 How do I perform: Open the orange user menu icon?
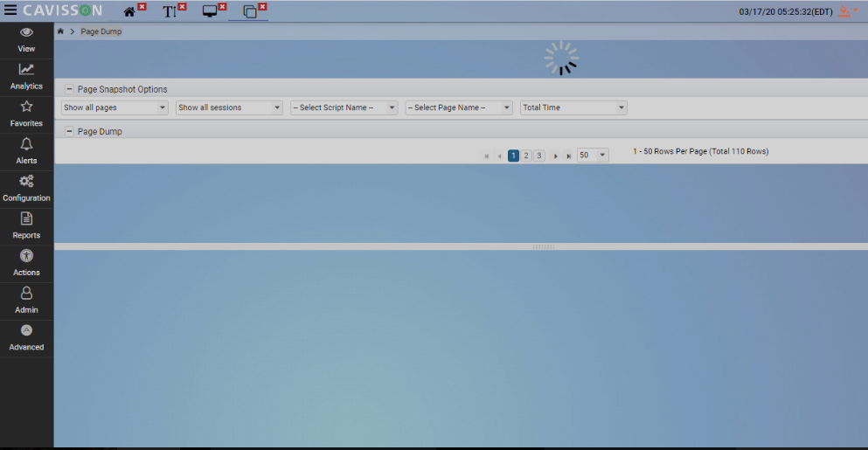(848, 11)
